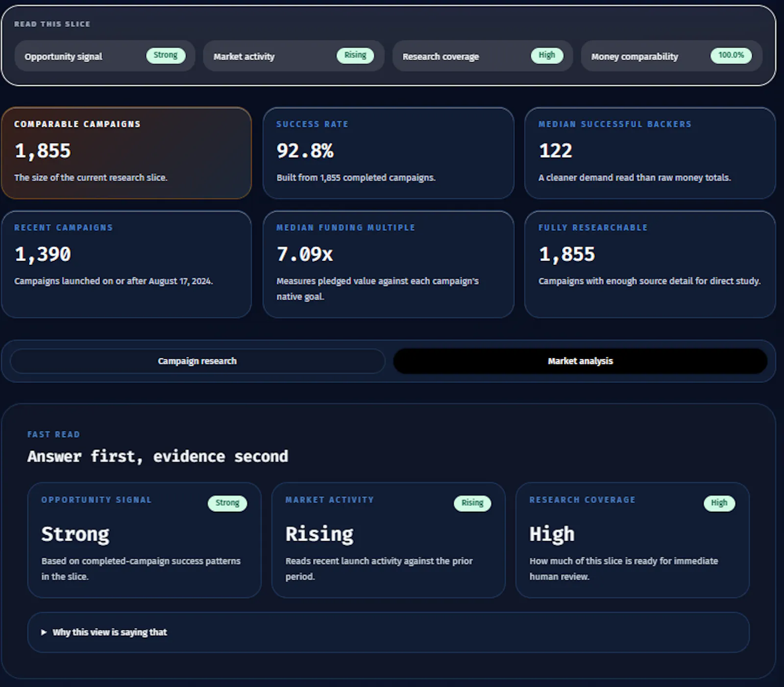Click the Market activity pill in the top bar
This screenshot has height=687, width=784.
tap(294, 56)
